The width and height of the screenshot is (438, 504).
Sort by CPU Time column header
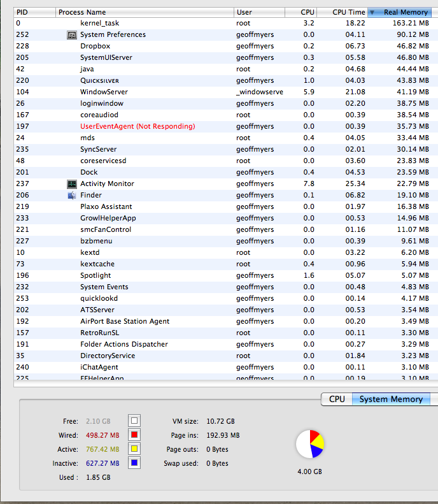pos(343,12)
